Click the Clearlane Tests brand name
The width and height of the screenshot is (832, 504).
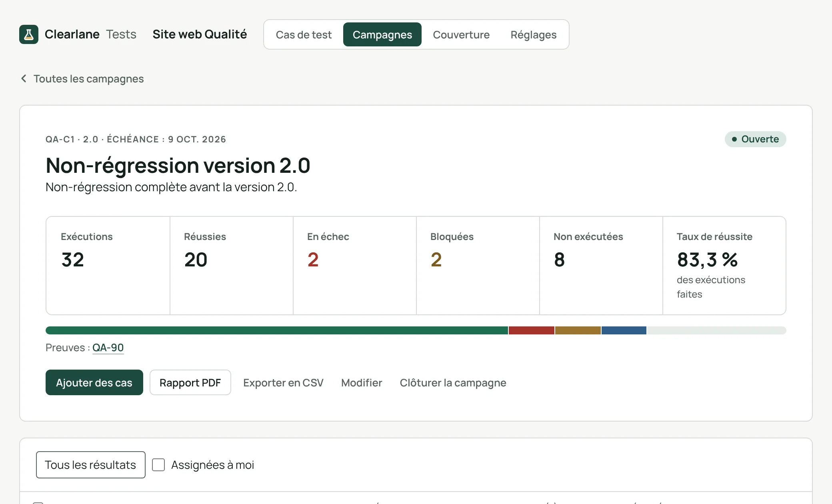(x=90, y=34)
